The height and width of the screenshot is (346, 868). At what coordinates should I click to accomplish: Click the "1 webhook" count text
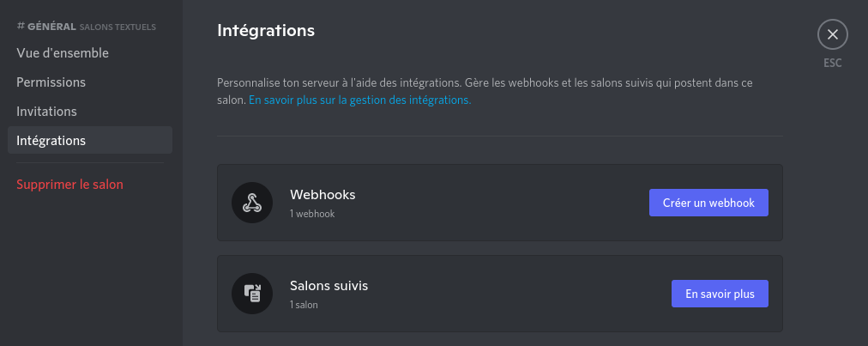(312, 214)
